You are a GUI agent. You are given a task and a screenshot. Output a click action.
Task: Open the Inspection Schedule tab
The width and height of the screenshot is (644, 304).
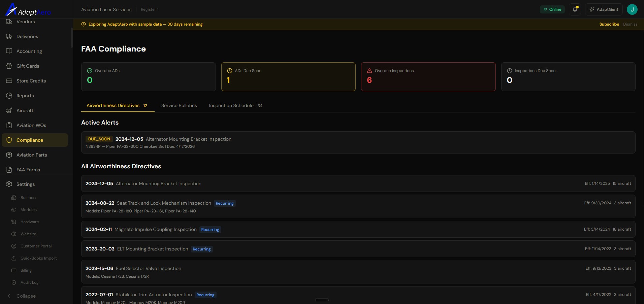[x=231, y=105]
